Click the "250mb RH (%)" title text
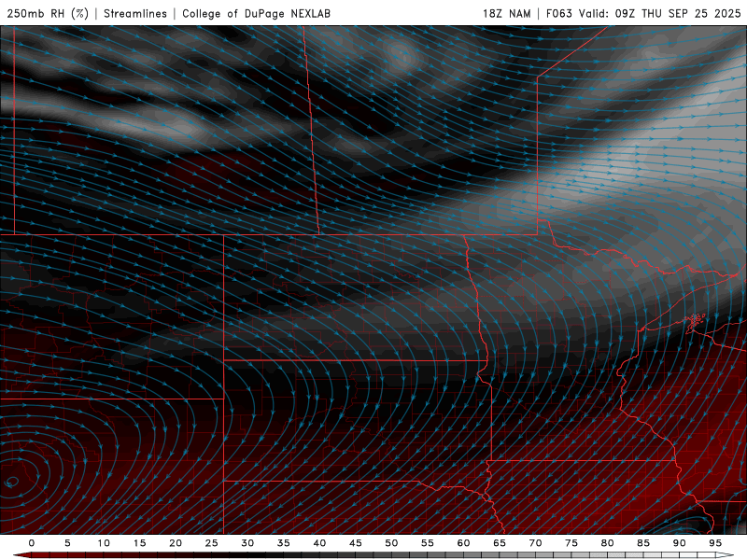This screenshot has width=747, height=560. 48,13
